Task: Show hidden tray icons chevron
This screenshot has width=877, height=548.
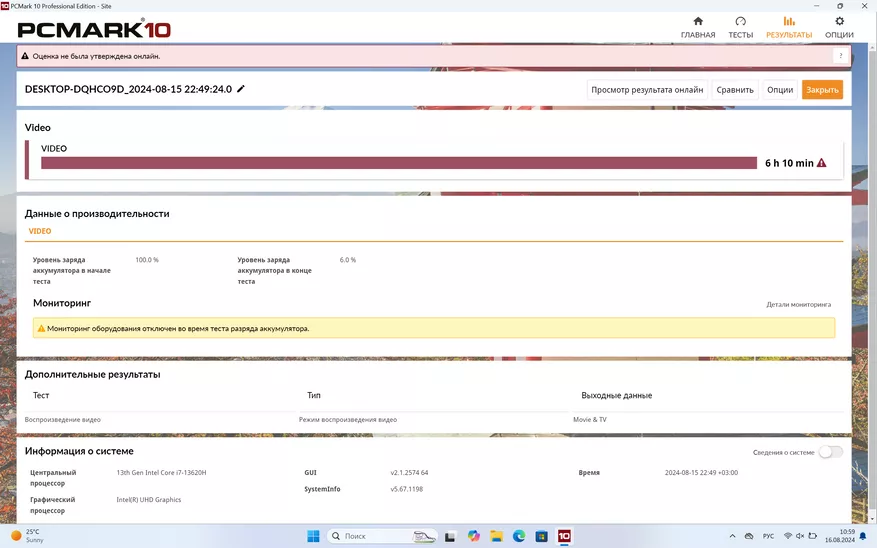Action: [732, 536]
